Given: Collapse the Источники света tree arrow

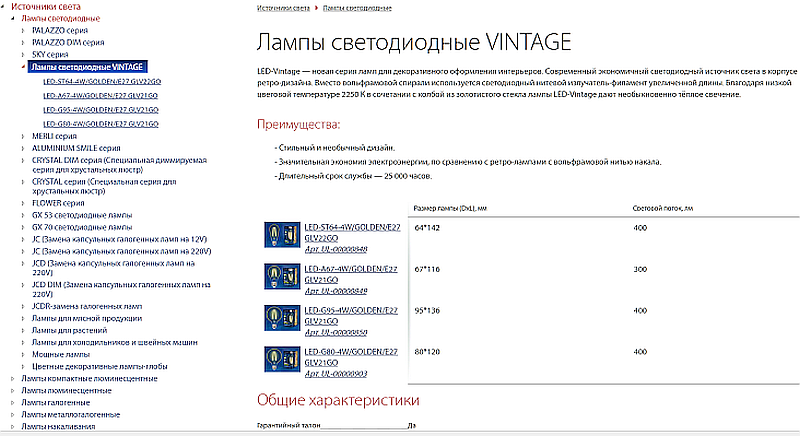Looking at the screenshot, I should 3,7.
